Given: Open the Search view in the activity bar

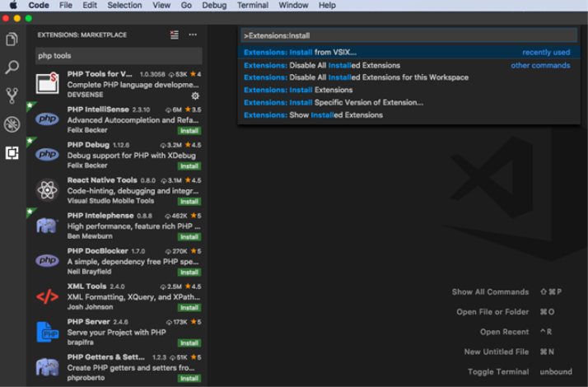Looking at the screenshot, I should click(12, 68).
